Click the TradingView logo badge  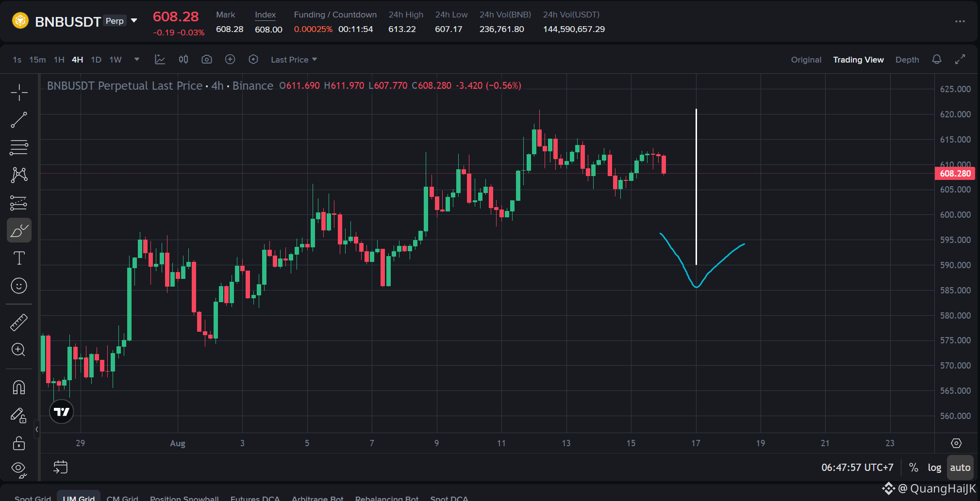(x=62, y=412)
